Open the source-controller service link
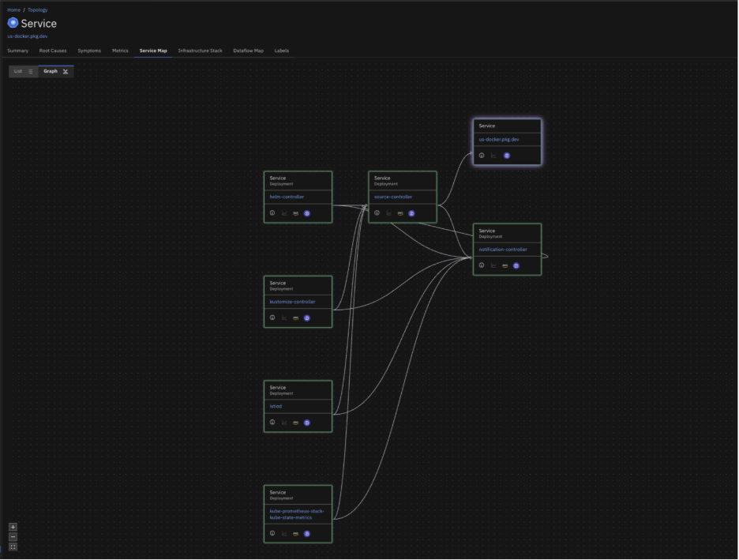 tap(393, 197)
